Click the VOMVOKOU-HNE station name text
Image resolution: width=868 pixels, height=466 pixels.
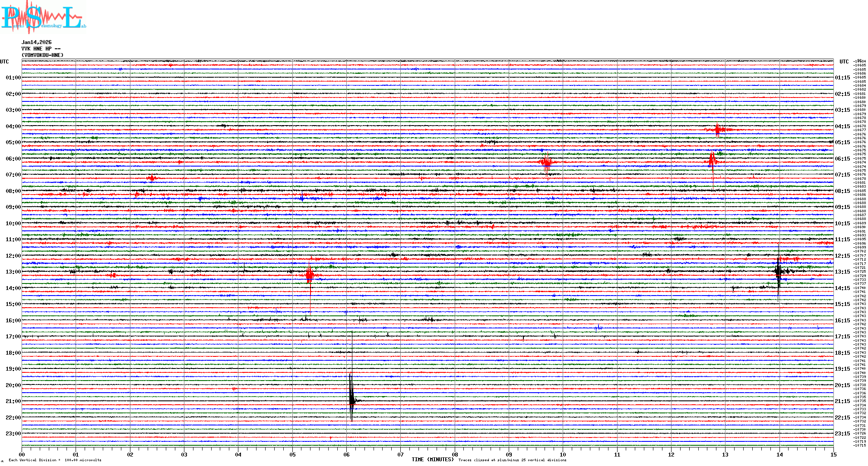pyautogui.click(x=42, y=55)
